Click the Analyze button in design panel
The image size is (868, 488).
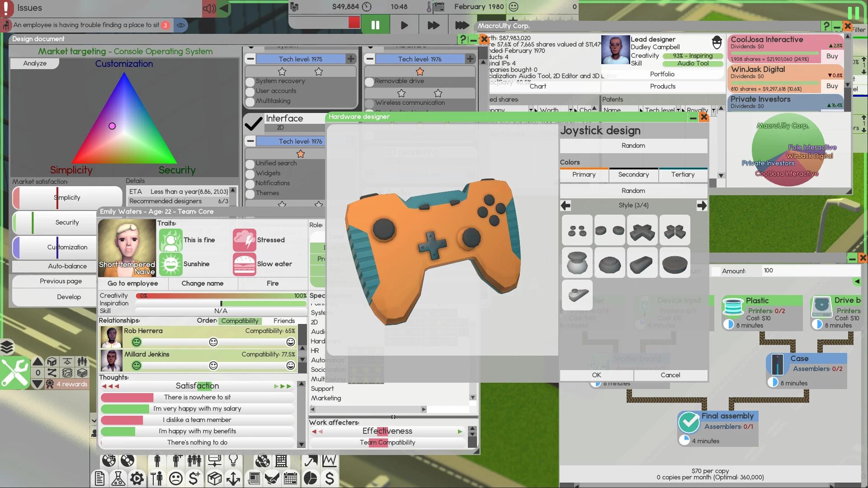(x=34, y=63)
